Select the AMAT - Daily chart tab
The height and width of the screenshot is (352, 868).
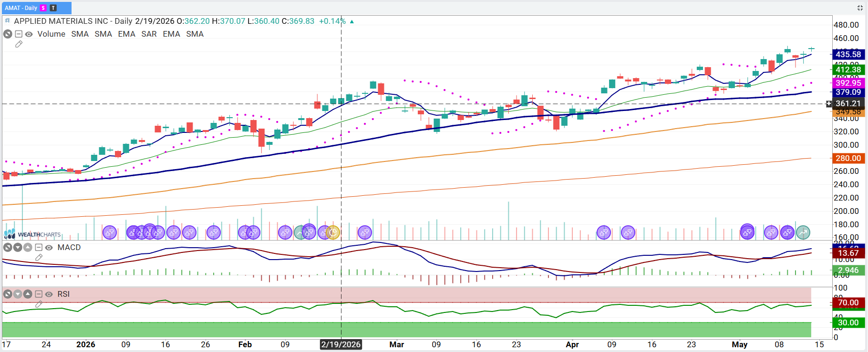[36, 8]
